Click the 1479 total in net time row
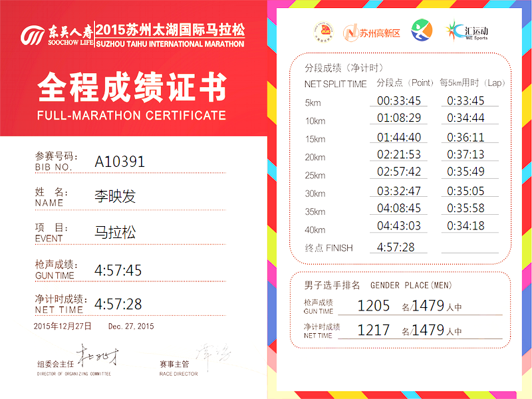The image size is (532, 399). pos(428,330)
